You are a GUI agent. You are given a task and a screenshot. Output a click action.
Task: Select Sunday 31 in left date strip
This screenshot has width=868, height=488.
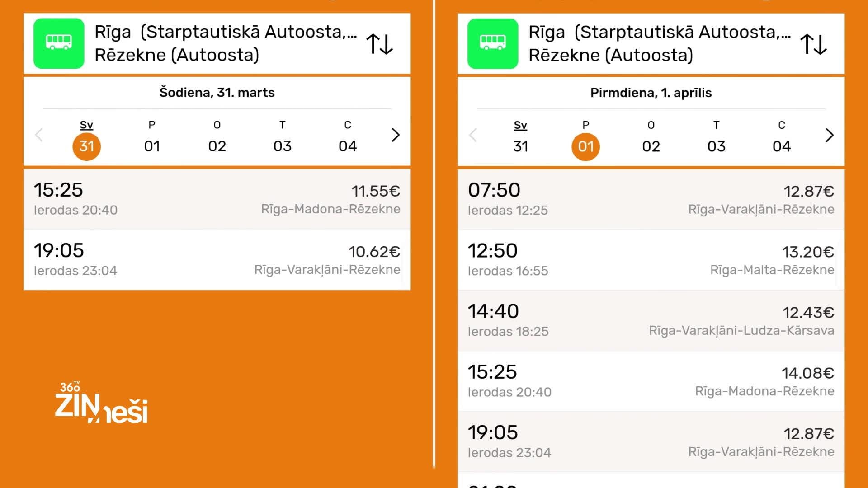86,145
